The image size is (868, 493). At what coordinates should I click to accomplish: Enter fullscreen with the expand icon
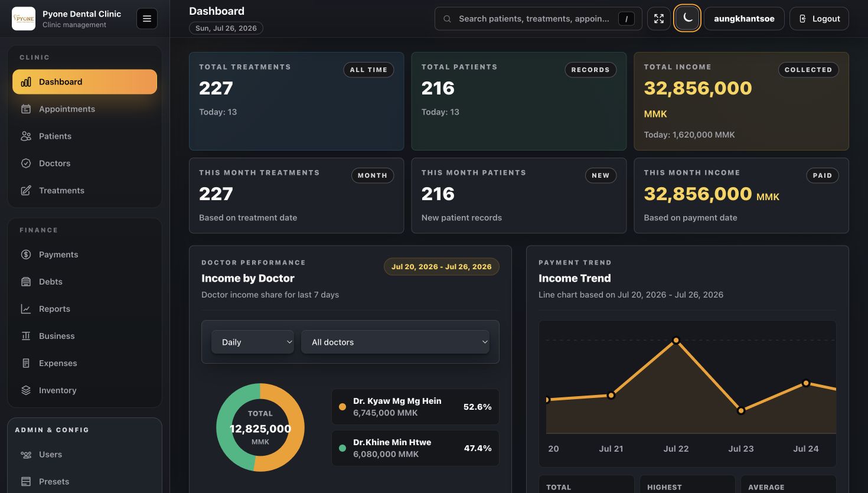659,19
